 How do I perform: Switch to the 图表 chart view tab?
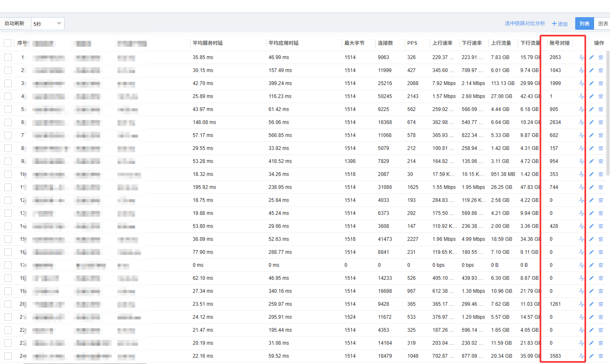pyautogui.click(x=602, y=23)
